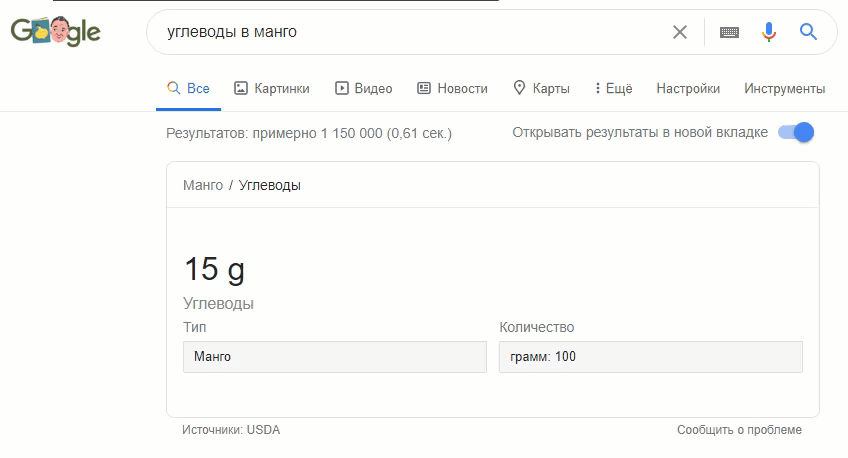Submit search with the magnifier icon
848x458 pixels.
click(808, 32)
